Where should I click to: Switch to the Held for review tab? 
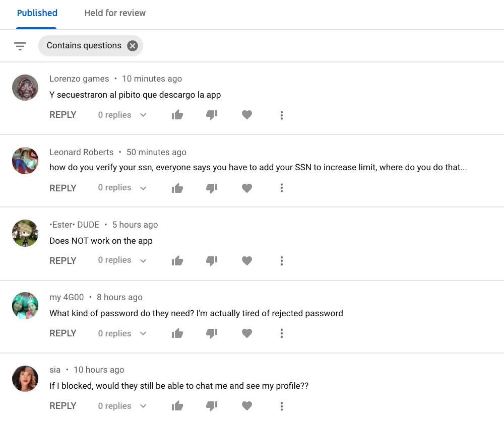(x=115, y=13)
